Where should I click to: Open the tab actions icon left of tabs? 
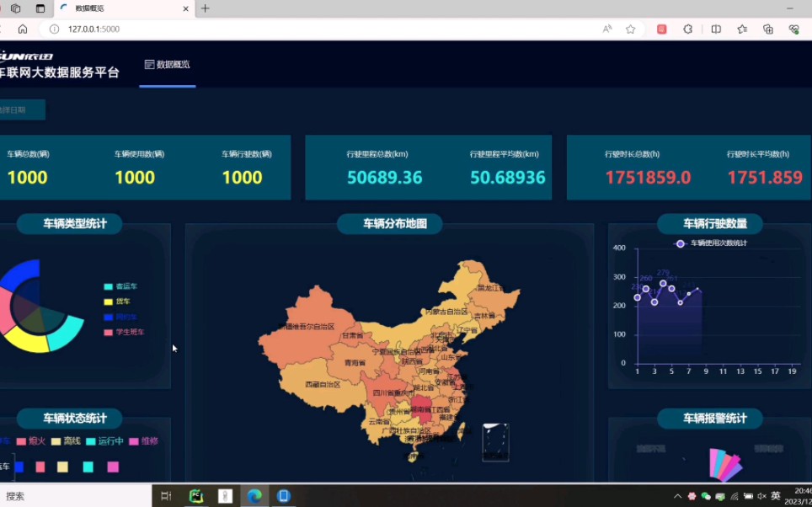40,8
